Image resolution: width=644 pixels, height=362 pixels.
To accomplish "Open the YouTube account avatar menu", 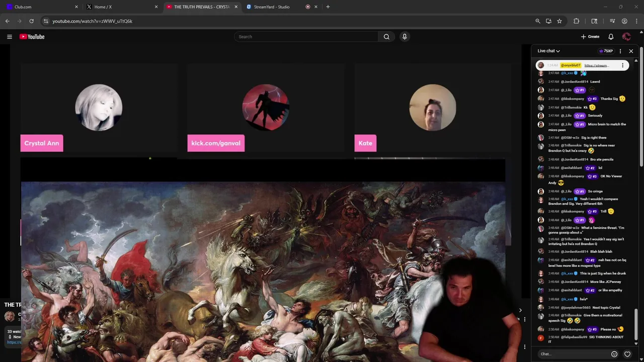I will point(626,37).
